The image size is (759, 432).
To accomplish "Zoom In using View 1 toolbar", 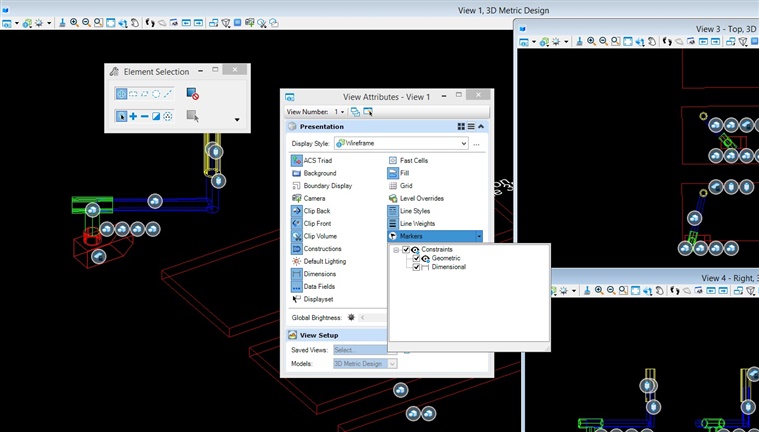I will click(74, 23).
